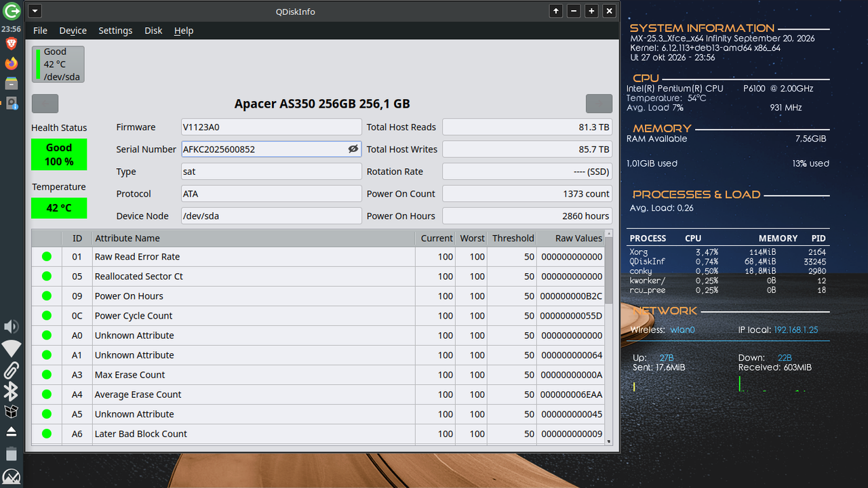Open the file manager panel launcher
Viewport: 868px width, 488px height.
click(x=12, y=83)
